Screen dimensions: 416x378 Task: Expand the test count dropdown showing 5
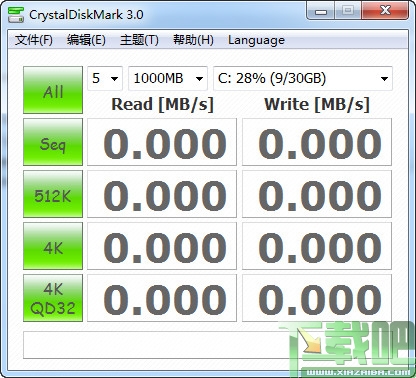click(x=105, y=78)
